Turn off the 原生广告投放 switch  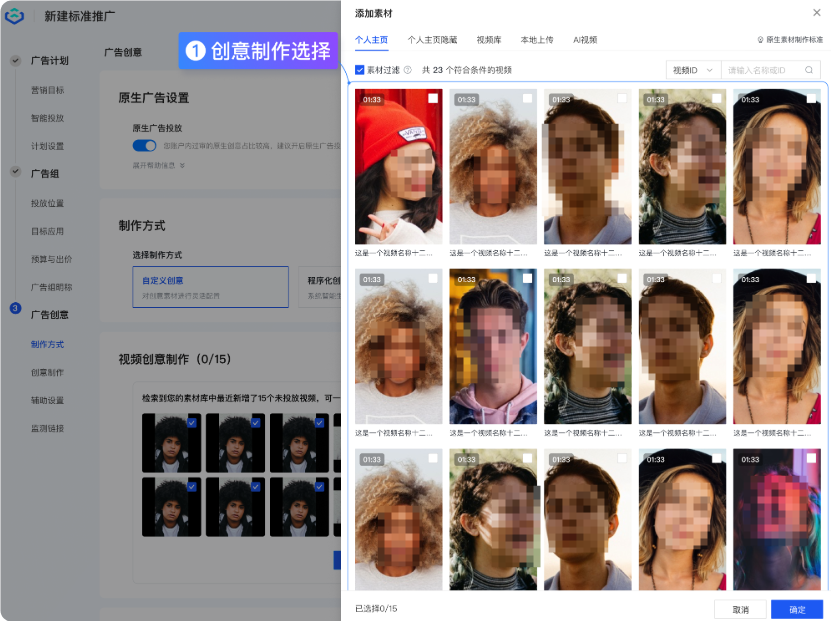(144, 146)
